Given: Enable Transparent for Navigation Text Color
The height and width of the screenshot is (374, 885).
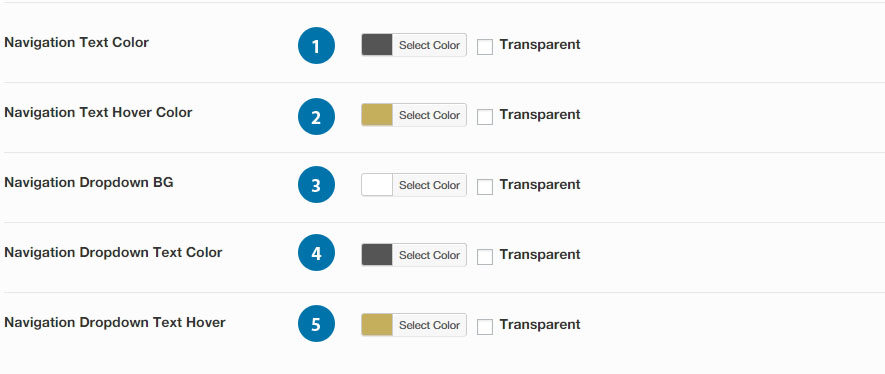Looking at the screenshot, I should [x=485, y=47].
